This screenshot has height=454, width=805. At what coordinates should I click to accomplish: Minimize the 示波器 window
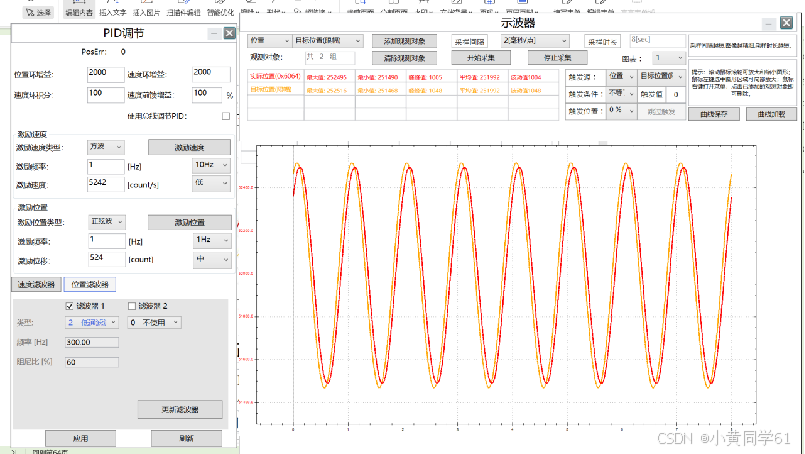click(769, 23)
